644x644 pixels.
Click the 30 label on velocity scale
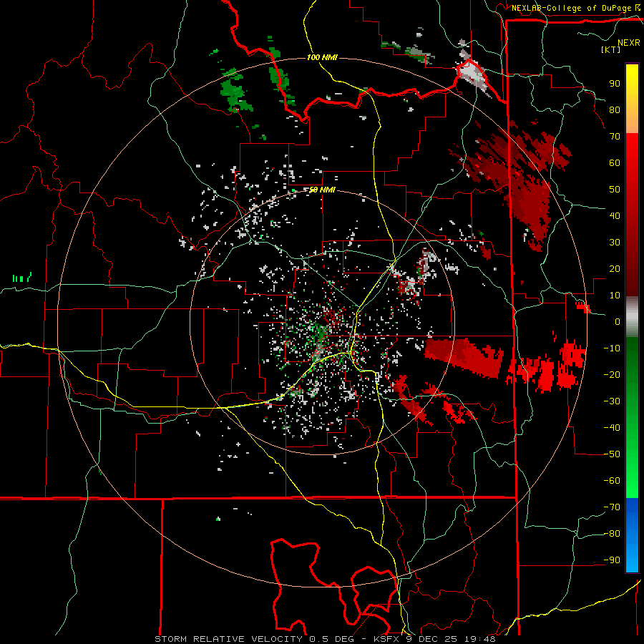[x=615, y=243]
